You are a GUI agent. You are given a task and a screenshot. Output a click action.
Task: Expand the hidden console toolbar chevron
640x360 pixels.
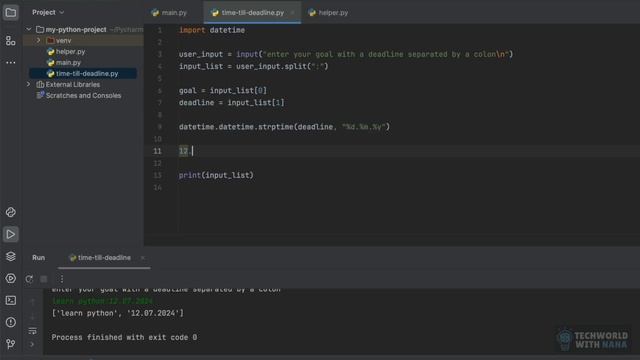tap(32, 344)
